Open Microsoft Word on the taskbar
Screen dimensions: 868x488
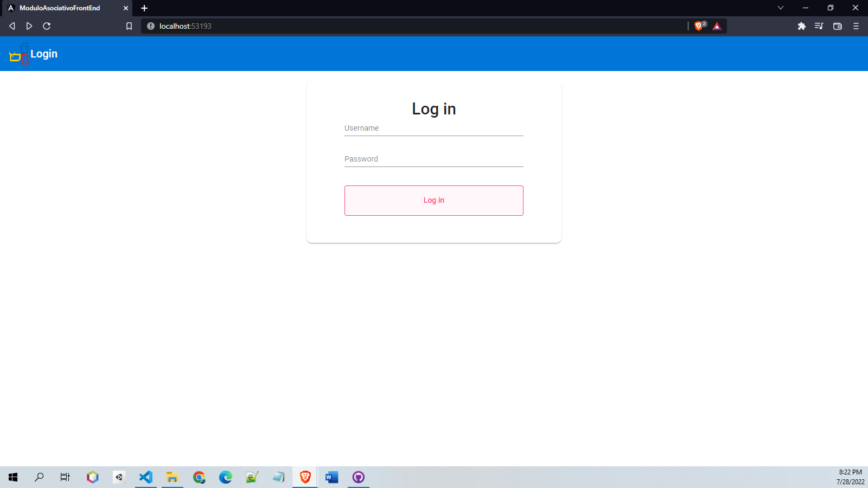click(x=332, y=477)
